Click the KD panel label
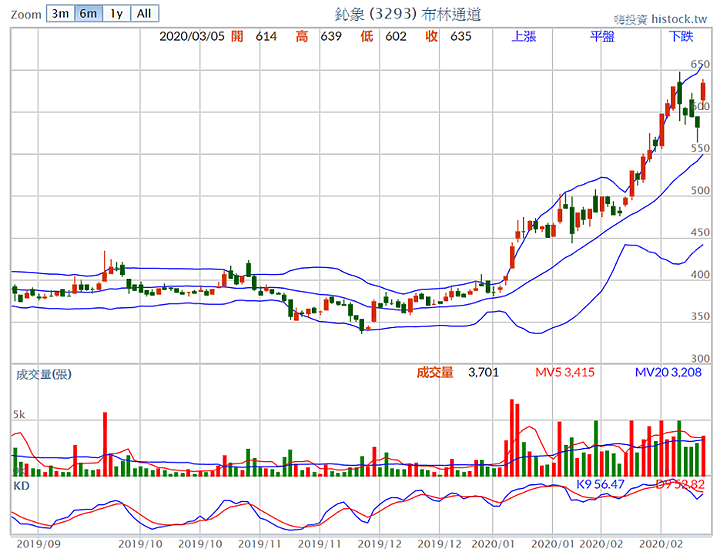 coord(21,486)
